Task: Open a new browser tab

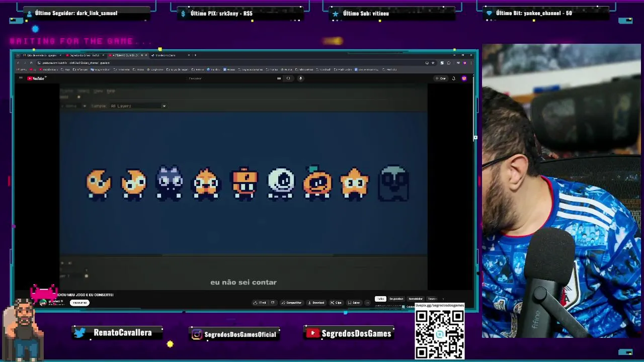Action: [x=195, y=55]
